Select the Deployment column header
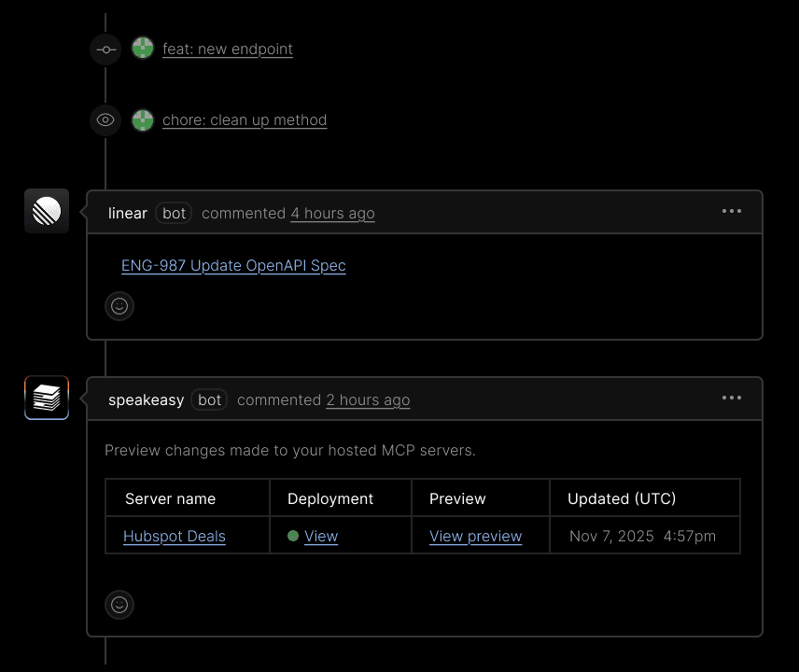 click(x=329, y=498)
